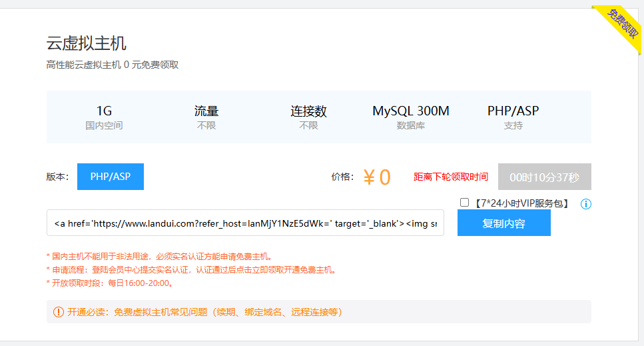Viewport: 644px width, 346px height.
Task: Click the 1G 国内空间 spec
Action: tap(104, 117)
